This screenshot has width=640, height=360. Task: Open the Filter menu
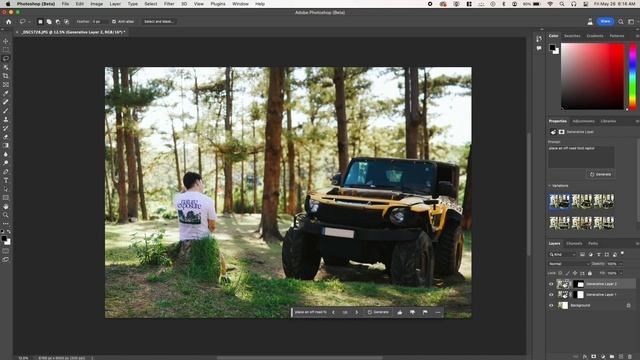tap(169, 4)
